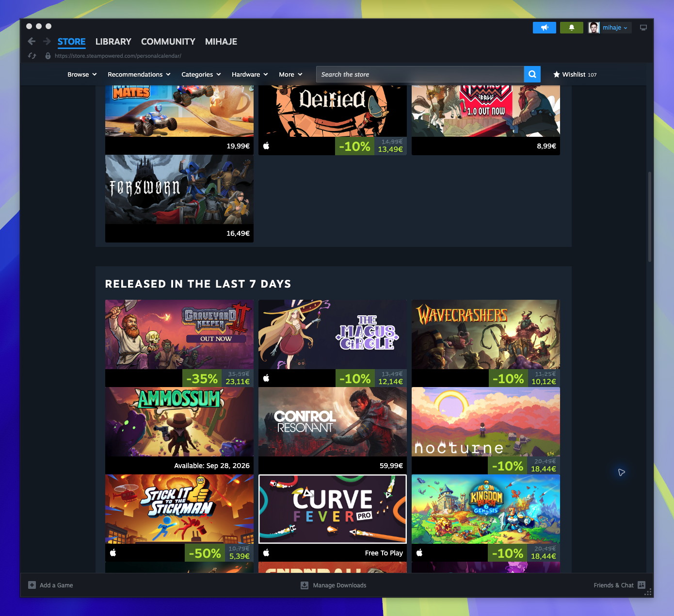Image resolution: width=674 pixels, height=616 pixels.
Task: Open the Friends & Chat icon
Action: coord(642,585)
